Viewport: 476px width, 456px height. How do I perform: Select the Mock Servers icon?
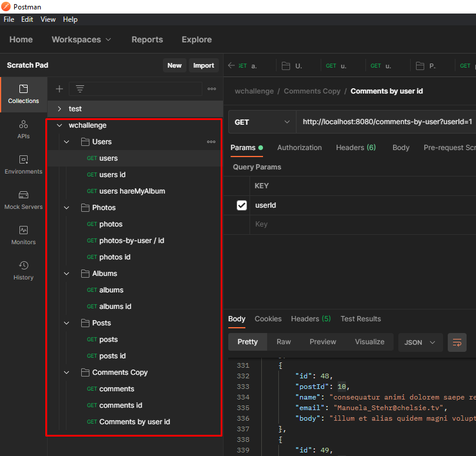(23, 200)
